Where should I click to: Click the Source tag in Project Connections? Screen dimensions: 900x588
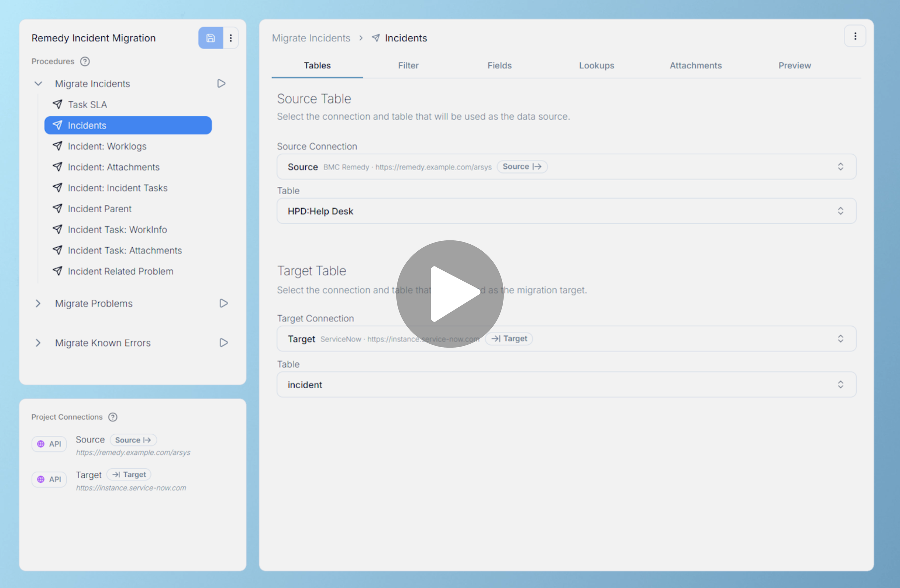coord(133,440)
